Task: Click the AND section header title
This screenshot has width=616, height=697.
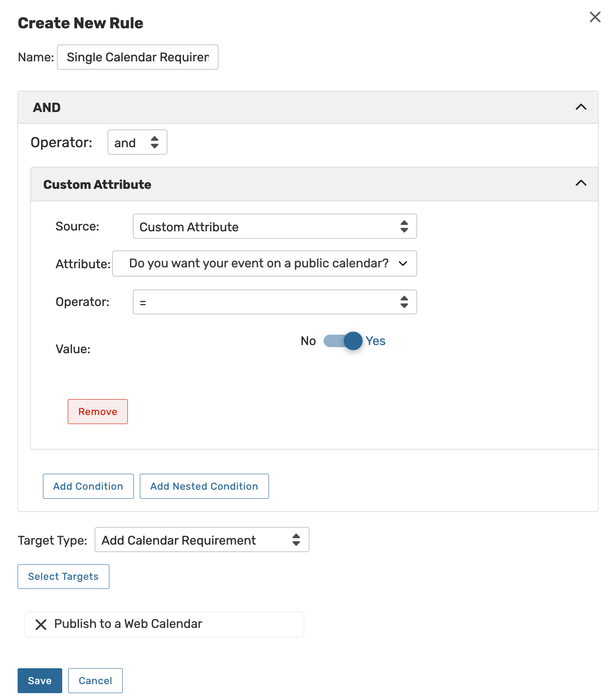Action: click(x=47, y=107)
